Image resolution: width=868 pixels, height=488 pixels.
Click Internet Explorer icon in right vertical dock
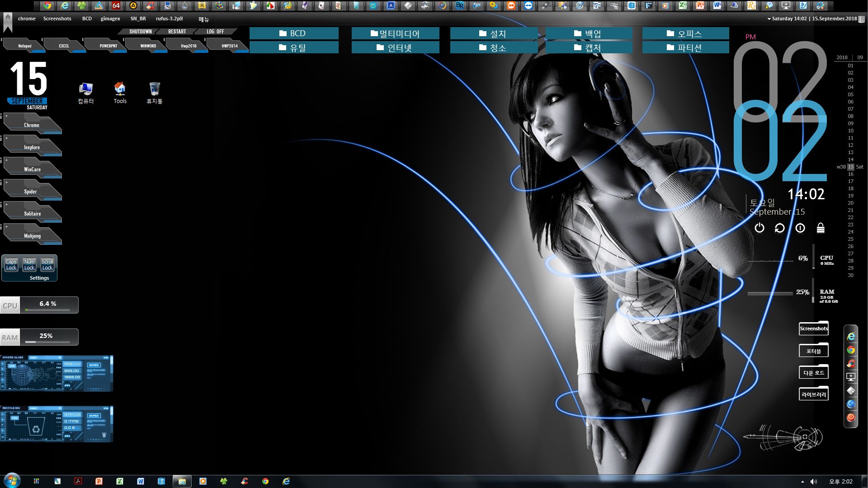click(851, 337)
